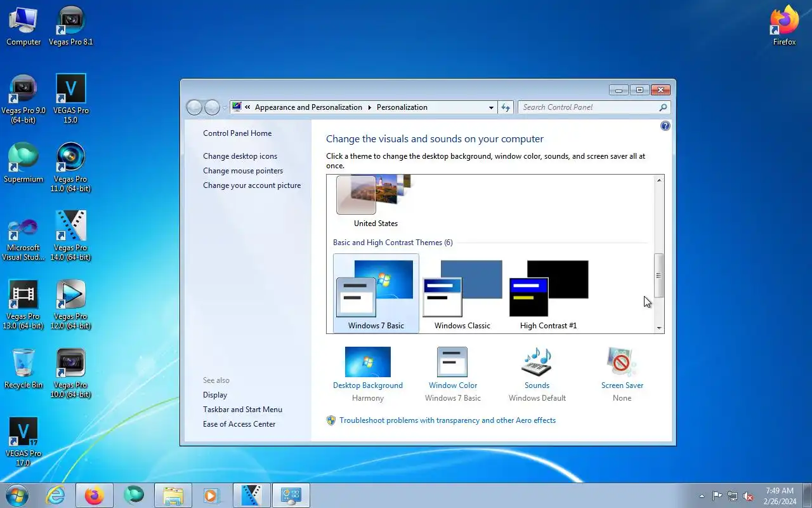This screenshot has width=812, height=508.
Task: Open the recent pages dropdown arrow
Action: 225,108
